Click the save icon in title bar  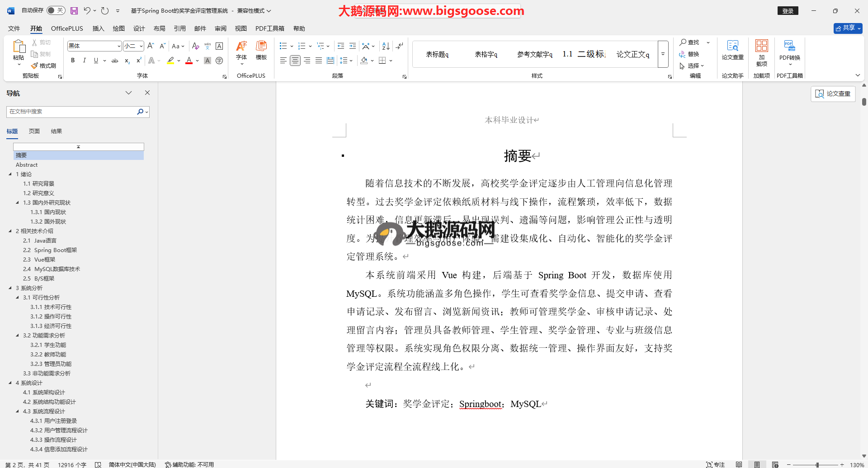tap(74, 10)
